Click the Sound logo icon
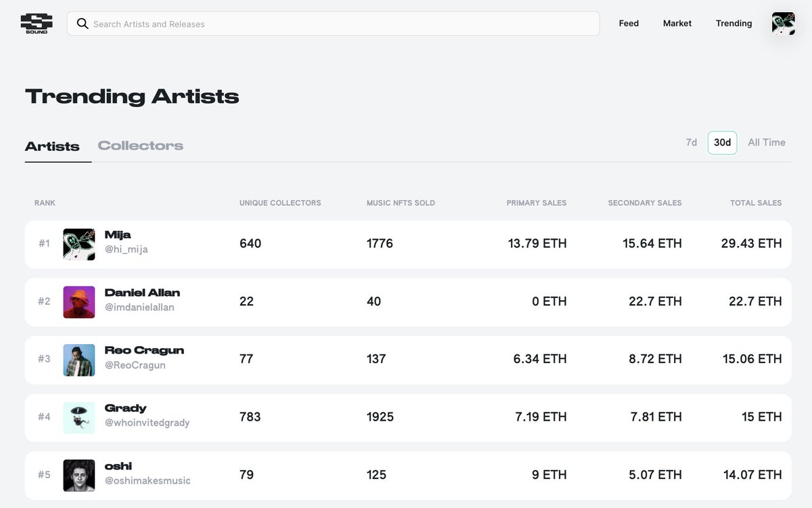The width and height of the screenshot is (812, 508). coord(36,23)
